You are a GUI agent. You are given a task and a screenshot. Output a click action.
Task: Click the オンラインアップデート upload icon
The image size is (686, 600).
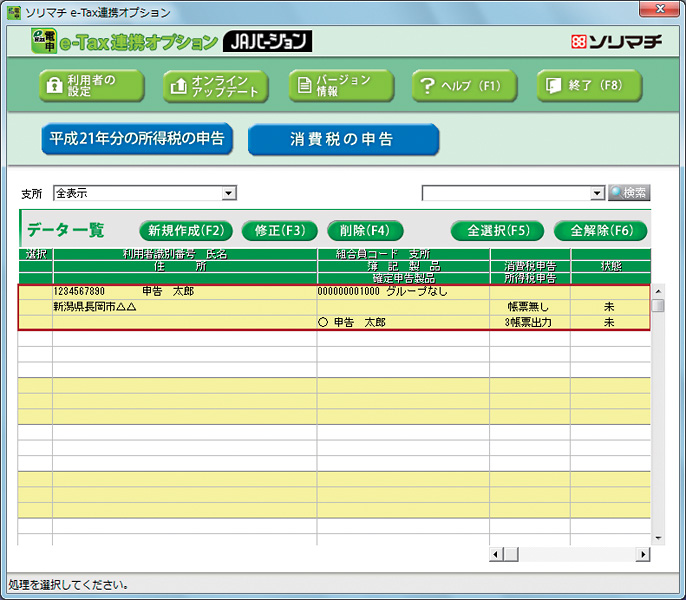(x=178, y=86)
